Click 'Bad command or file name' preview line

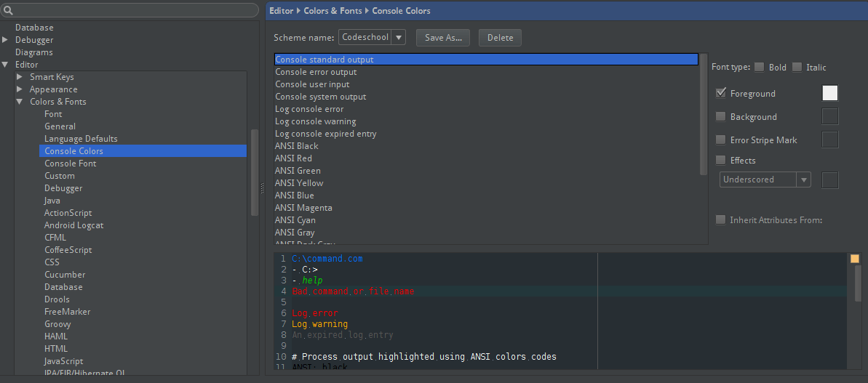pyautogui.click(x=353, y=291)
